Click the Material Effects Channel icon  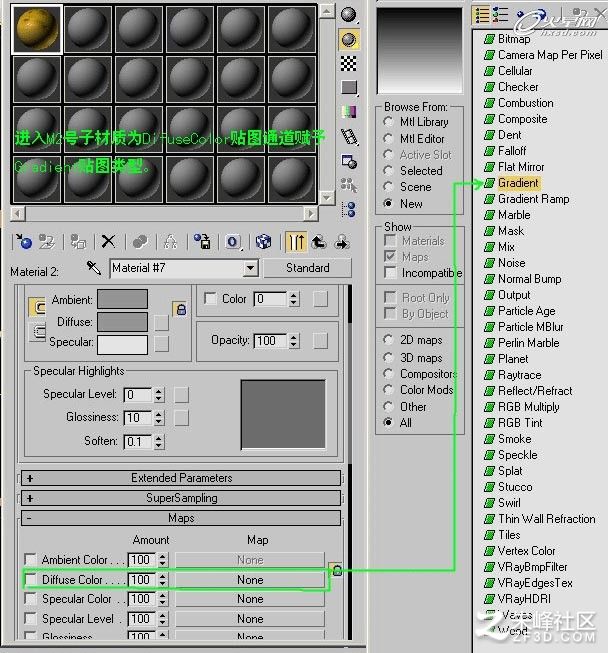(x=232, y=242)
